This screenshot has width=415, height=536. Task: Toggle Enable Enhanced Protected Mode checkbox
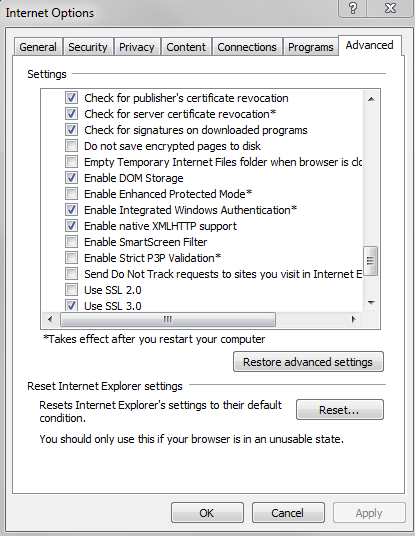click(71, 194)
